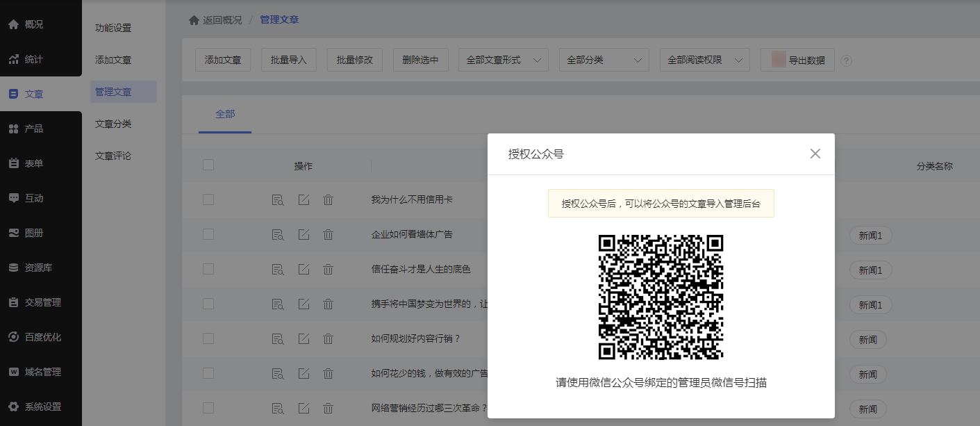Open 图册 in the sidebar
This screenshot has height=426, width=980.
(41, 233)
